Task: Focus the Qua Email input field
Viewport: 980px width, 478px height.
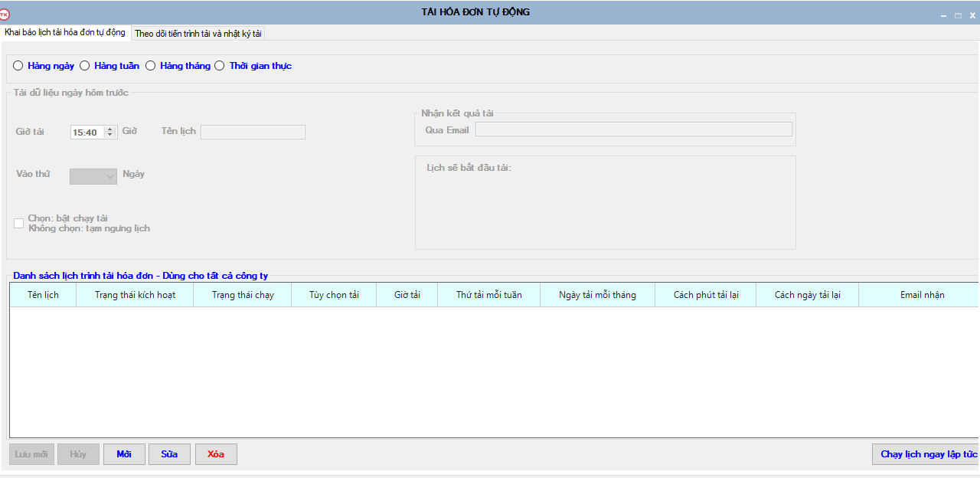Action: [633, 129]
